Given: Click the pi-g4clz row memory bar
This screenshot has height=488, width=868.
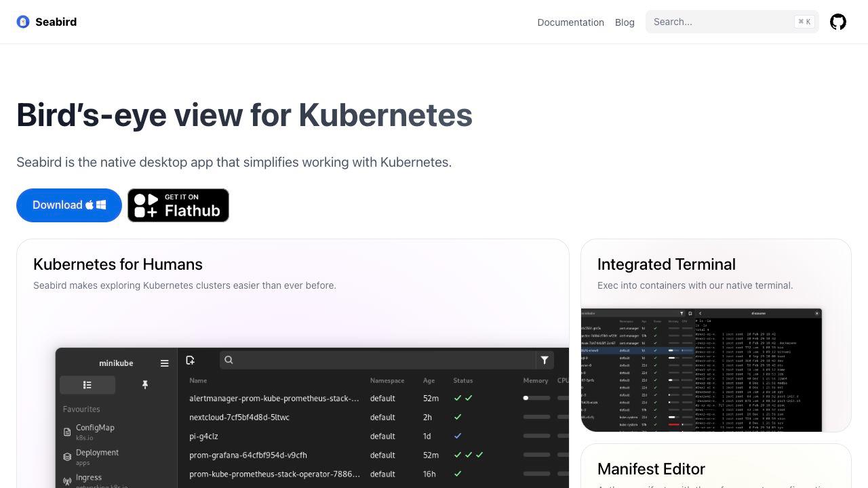Looking at the screenshot, I should 536,436.
